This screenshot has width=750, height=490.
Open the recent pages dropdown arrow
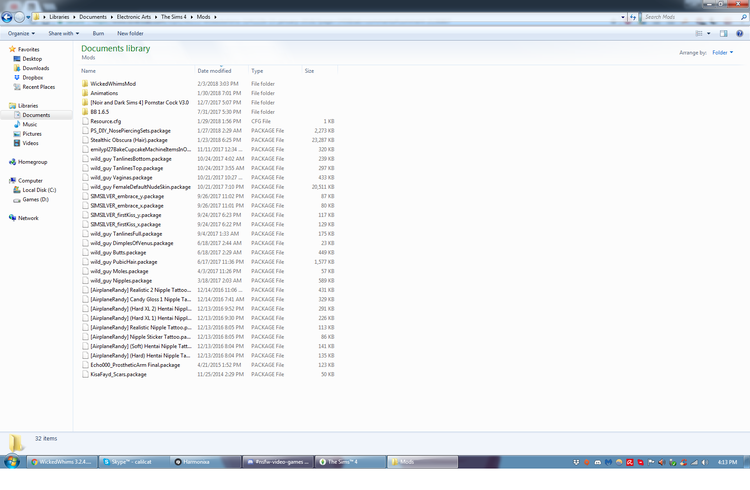point(28,17)
